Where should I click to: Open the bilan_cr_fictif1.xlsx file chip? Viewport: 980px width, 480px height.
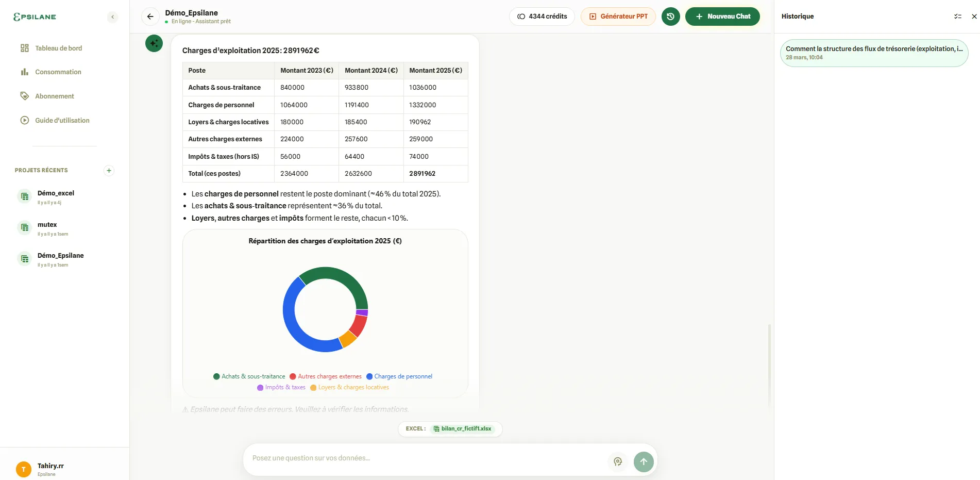(x=463, y=428)
